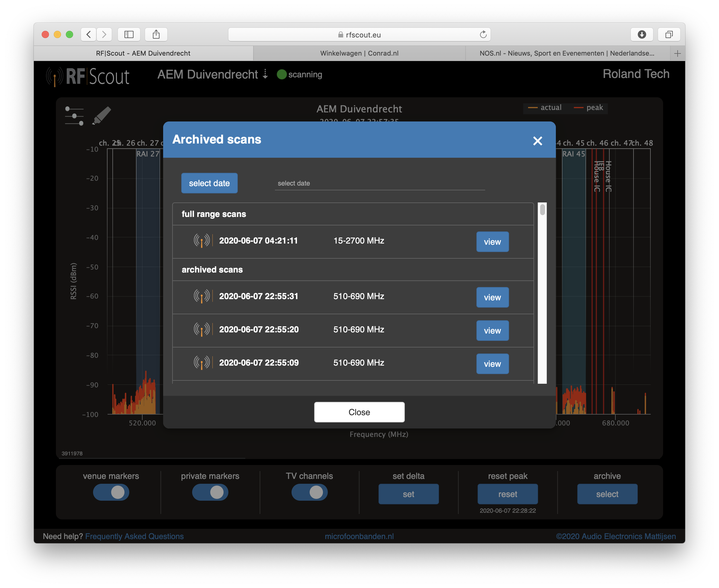The height and width of the screenshot is (588, 719).
Task: Switch to the Winkelwagen Conrad.nl tab
Action: click(359, 53)
